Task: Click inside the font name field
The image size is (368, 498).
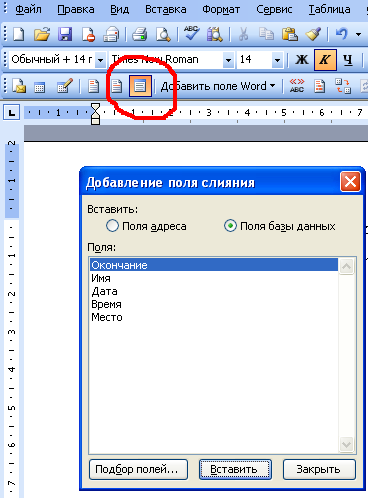Action: (x=166, y=60)
